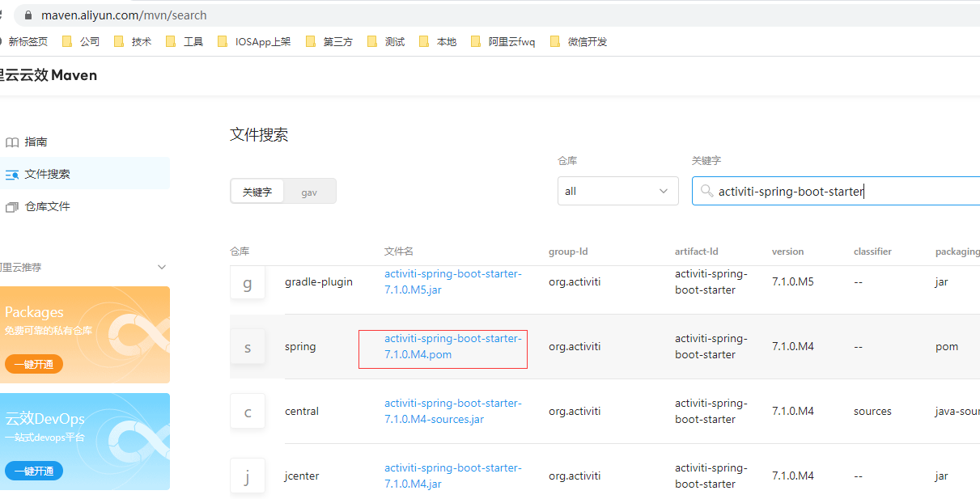The width and height of the screenshot is (980, 499).
Task: Open the 阿里云fwq bookmark folder
Action: [503, 41]
